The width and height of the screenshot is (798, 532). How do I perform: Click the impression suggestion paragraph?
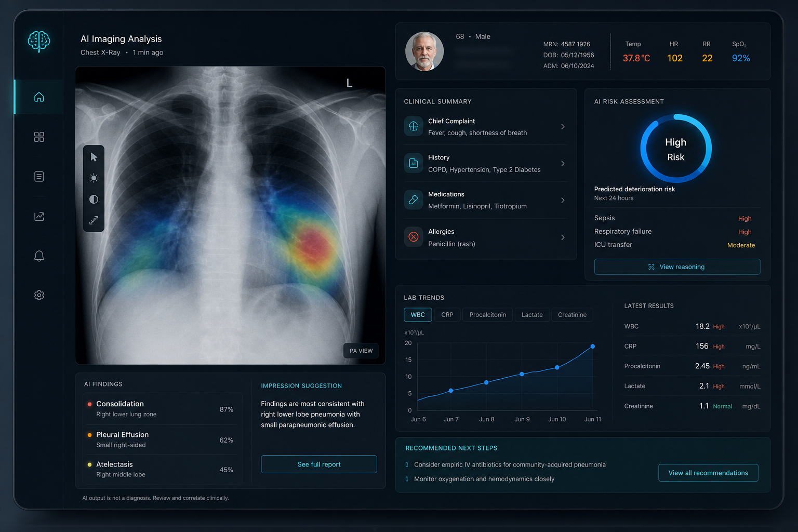[x=313, y=414]
